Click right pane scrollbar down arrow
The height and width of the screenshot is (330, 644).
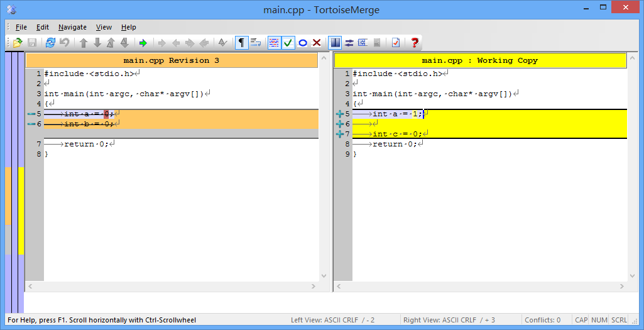pyautogui.click(x=633, y=276)
